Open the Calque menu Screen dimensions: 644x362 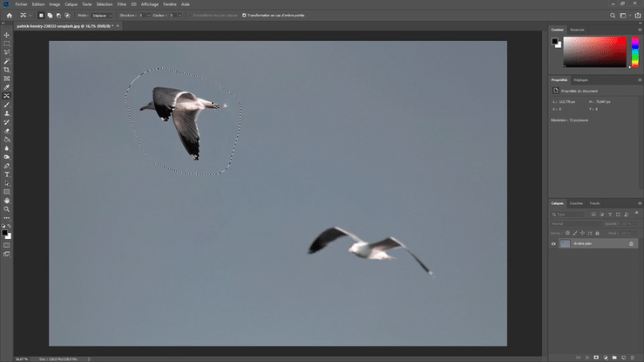click(x=71, y=4)
